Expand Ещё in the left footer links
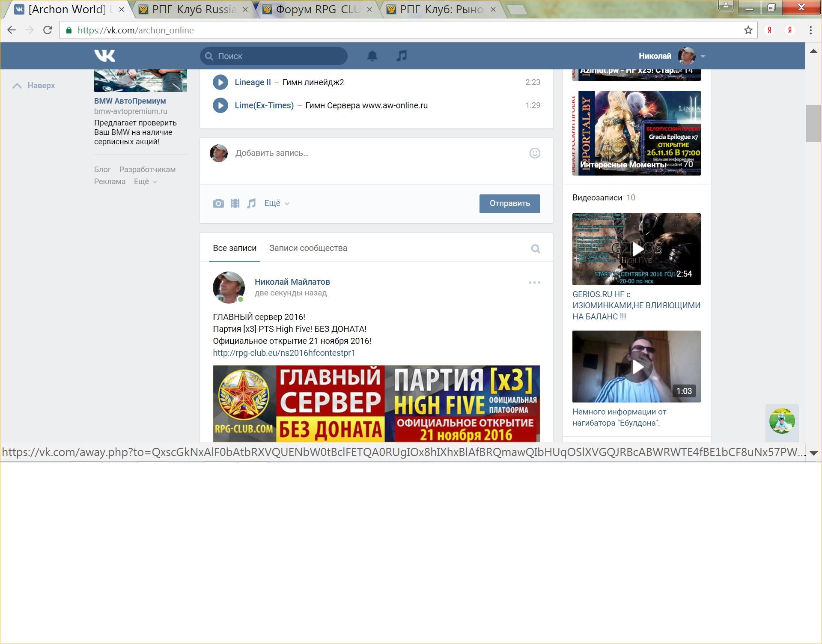 pos(145,182)
